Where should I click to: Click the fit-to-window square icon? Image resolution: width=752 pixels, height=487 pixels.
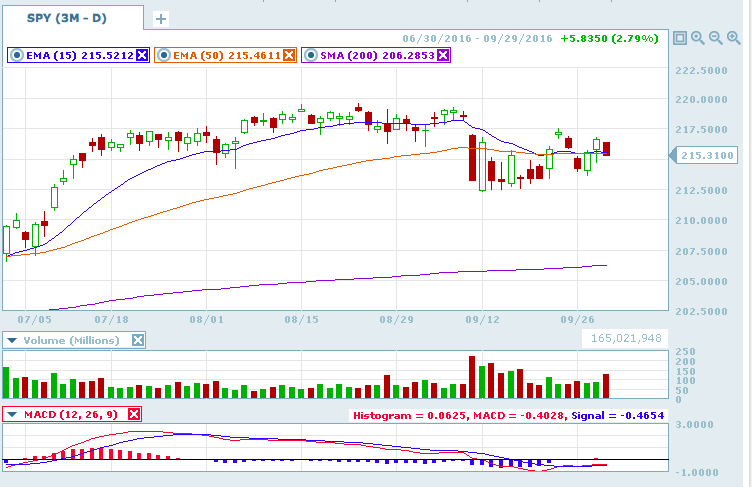pos(680,38)
